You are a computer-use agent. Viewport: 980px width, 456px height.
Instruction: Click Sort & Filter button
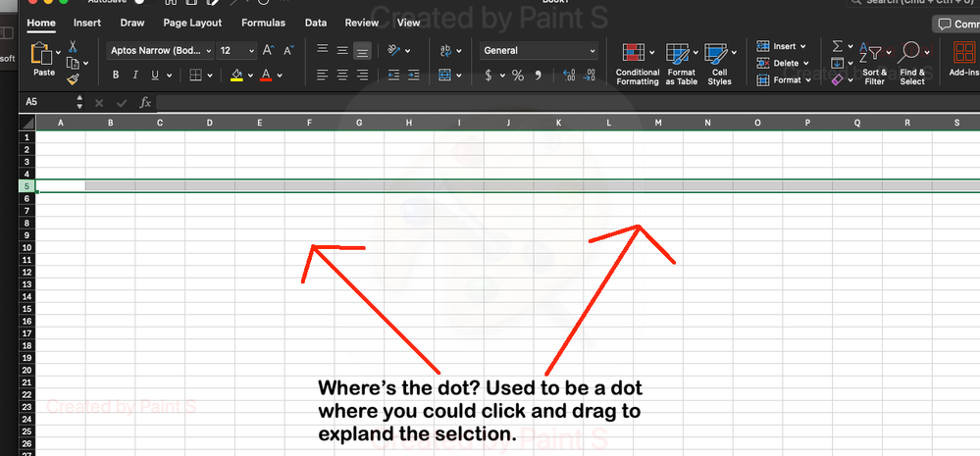click(x=874, y=63)
